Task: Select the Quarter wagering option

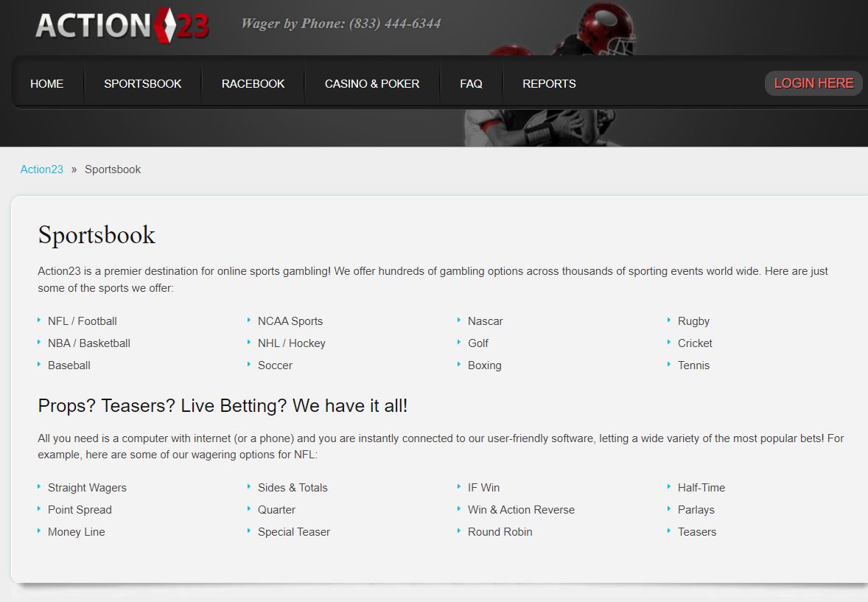Action: 277,510
